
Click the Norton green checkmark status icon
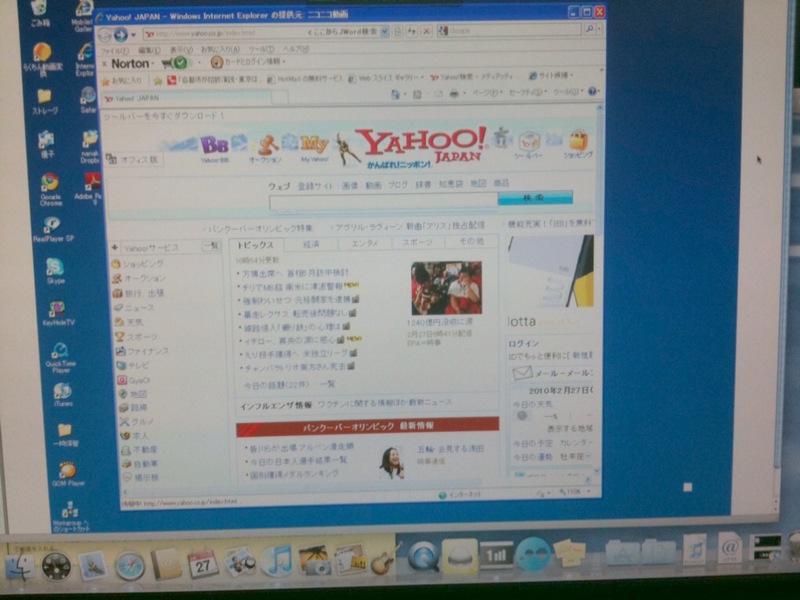click(x=180, y=62)
